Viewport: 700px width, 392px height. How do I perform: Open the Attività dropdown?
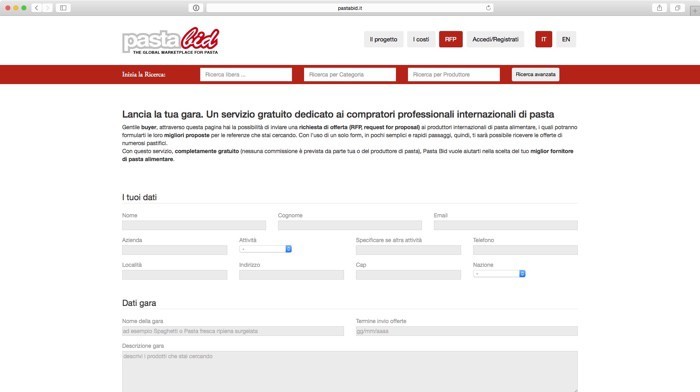click(265, 249)
